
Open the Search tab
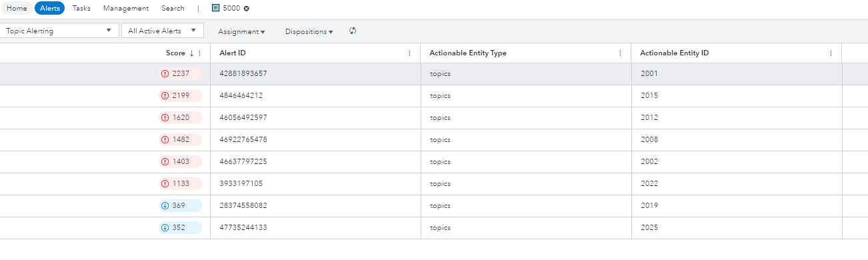pos(173,9)
